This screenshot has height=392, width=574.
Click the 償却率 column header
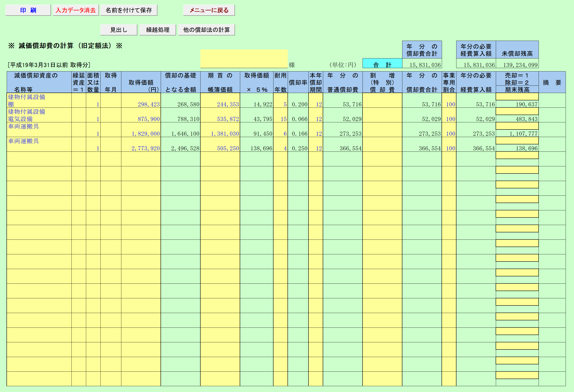[298, 82]
